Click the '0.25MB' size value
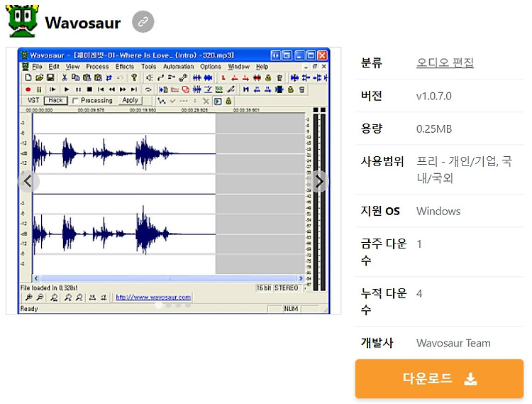Viewport: 532px width, 404px height. pos(434,129)
